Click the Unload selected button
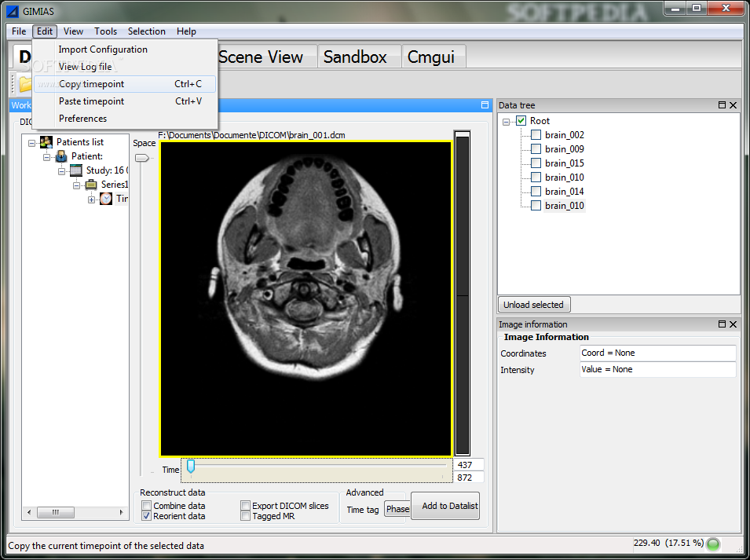750x560 pixels. pos(534,305)
